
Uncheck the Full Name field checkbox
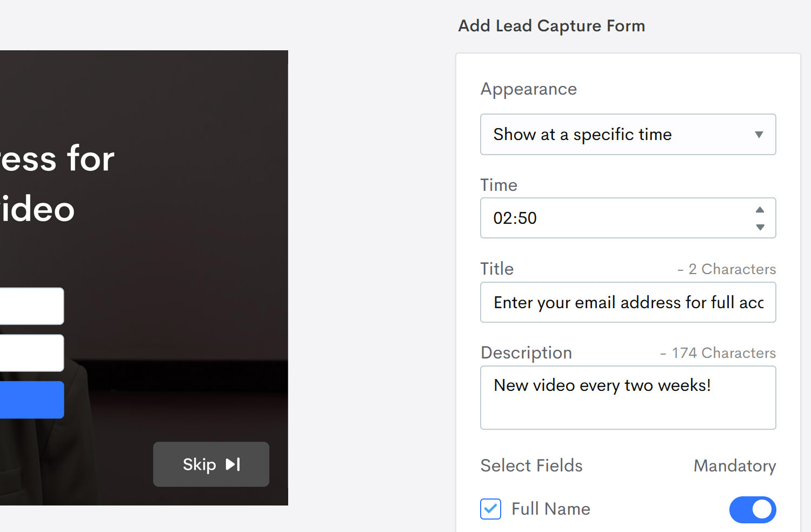[490, 509]
